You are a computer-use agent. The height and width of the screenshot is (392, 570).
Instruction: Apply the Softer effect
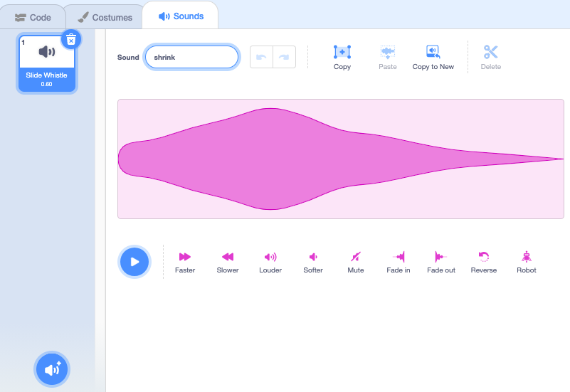click(x=313, y=263)
